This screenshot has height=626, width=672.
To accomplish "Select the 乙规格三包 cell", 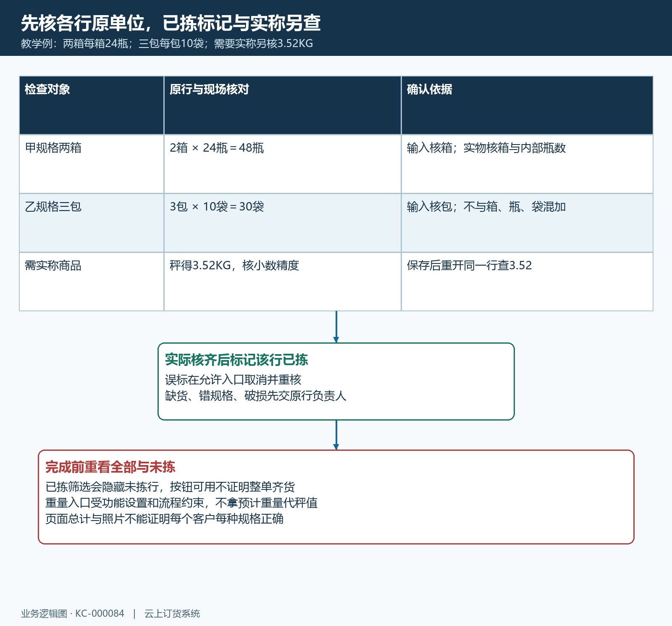I will (92, 223).
